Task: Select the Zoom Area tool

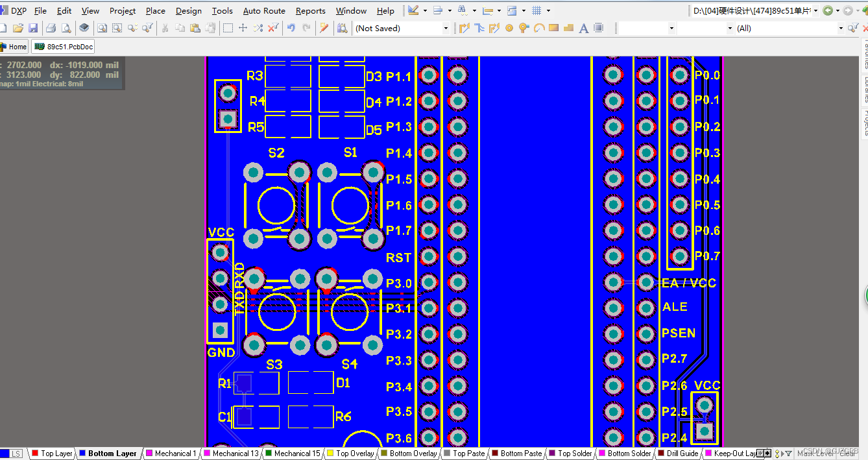Action: (x=117, y=28)
